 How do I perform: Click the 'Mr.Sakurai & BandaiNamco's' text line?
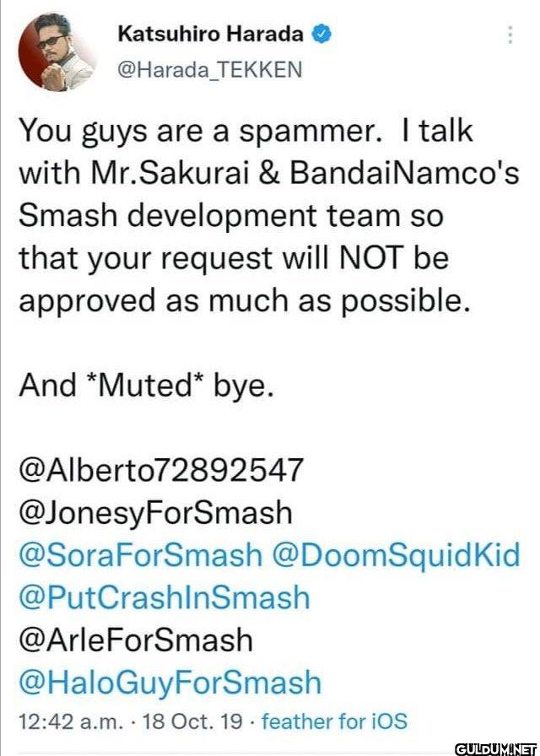294,174
